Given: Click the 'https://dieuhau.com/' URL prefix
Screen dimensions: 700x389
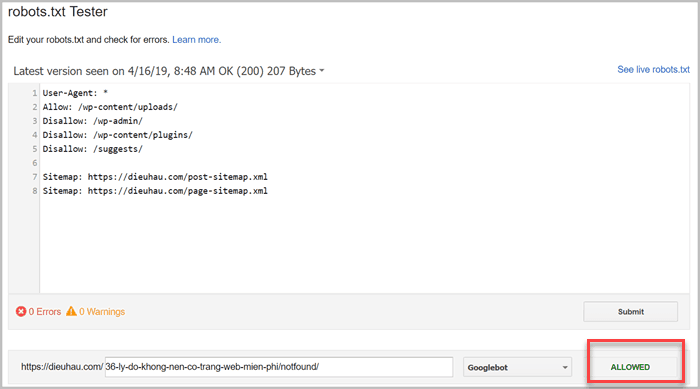Looking at the screenshot, I should [x=62, y=367].
